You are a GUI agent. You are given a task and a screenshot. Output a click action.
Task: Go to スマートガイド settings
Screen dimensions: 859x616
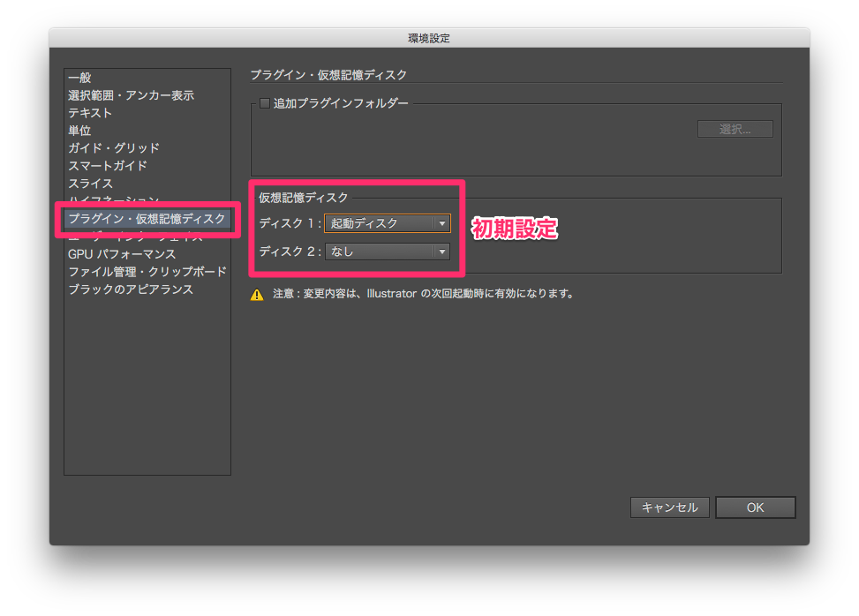point(108,165)
